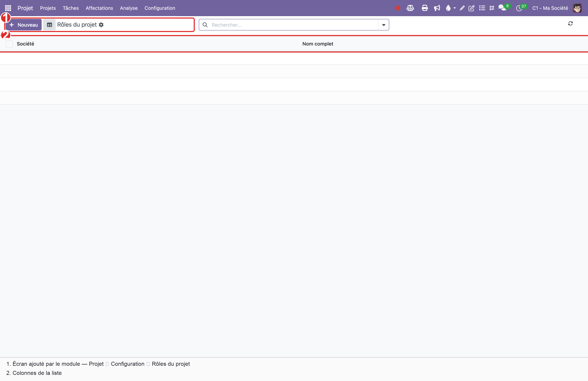Click the Rôles du projet breadcrumb title

point(77,25)
